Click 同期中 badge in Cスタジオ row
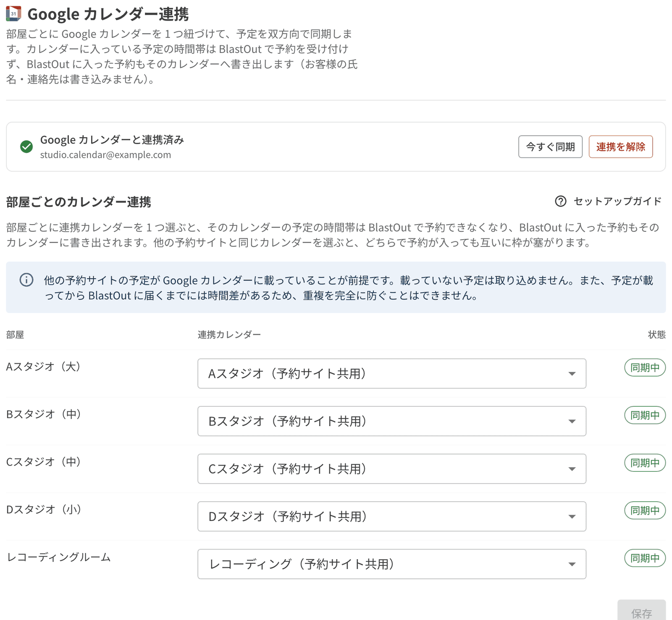Image resolution: width=672 pixels, height=620 pixels. click(x=645, y=463)
